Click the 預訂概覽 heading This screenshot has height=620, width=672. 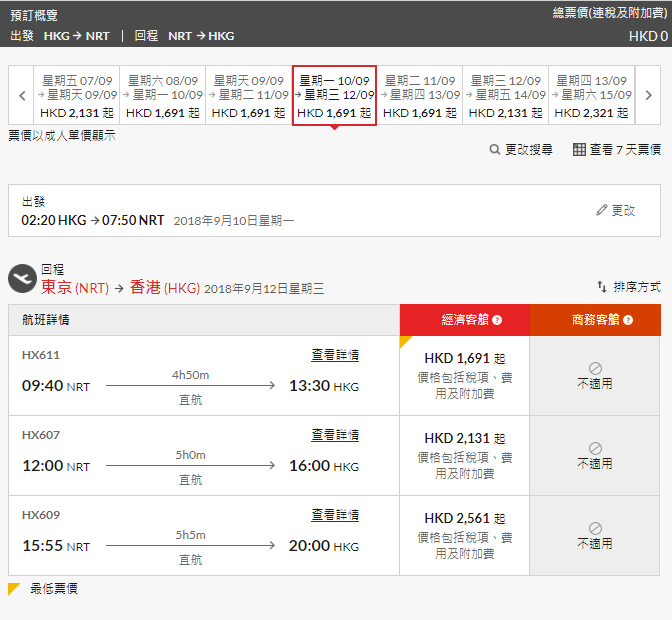point(34,15)
